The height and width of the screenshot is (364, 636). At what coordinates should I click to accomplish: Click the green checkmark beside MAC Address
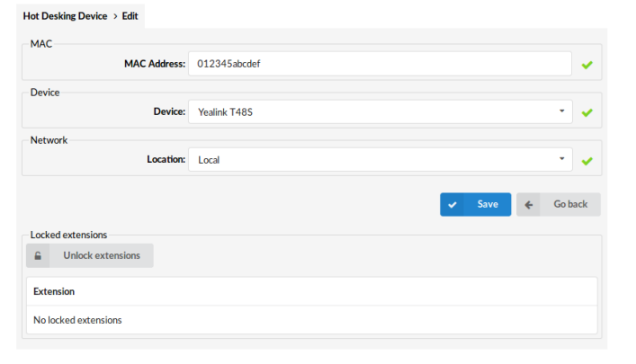pyautogui.click(x=587, y=65)
